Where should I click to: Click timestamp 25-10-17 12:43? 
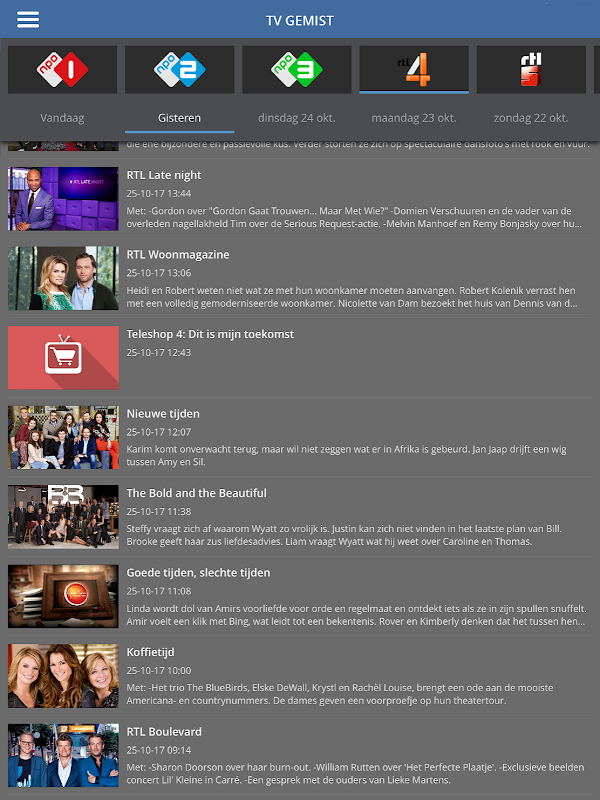pyautogui.click(x=159, y=353)
